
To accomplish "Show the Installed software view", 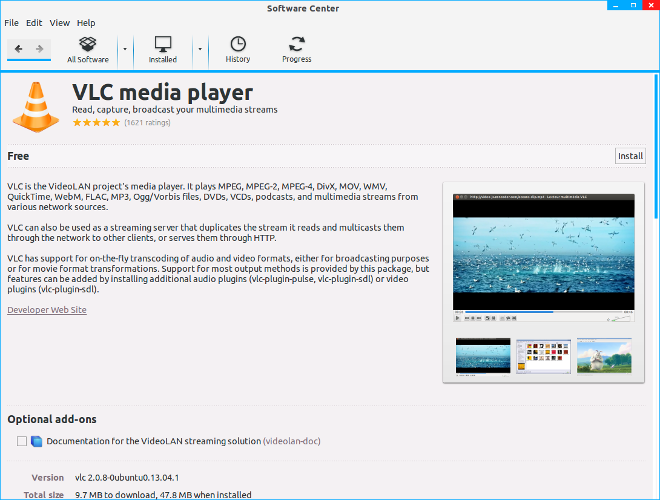I will 162,50.
